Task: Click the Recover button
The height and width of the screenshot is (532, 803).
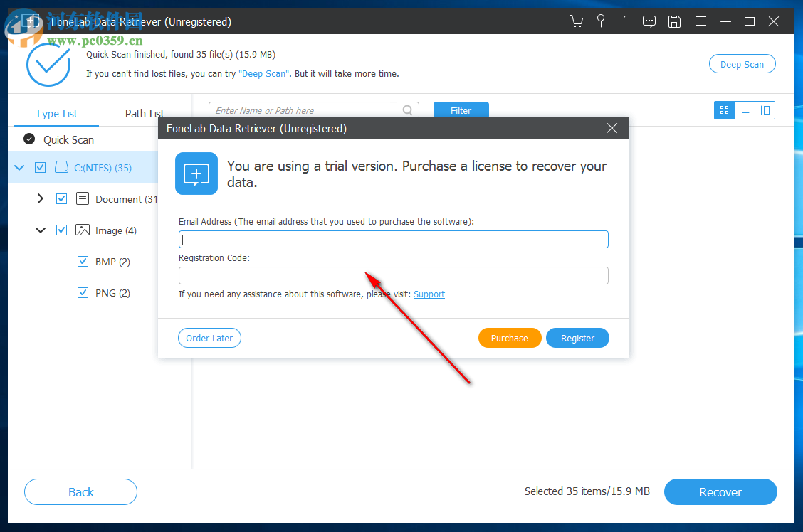Action: click(x=720, y=492)
